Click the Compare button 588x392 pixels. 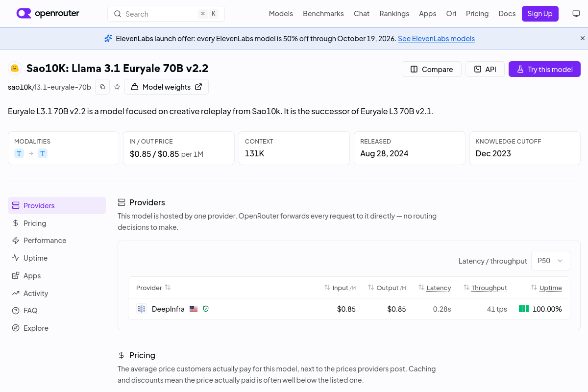[432, 69]
